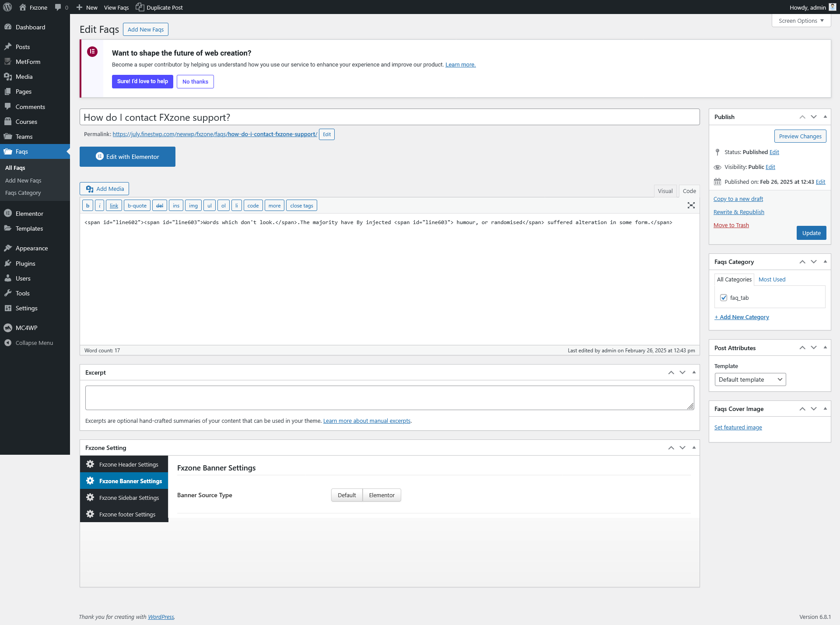Screen dimensions: 840x625
Task: Switch to Visual editor tab
Action: pyautogui.click(x=665, y=191)
